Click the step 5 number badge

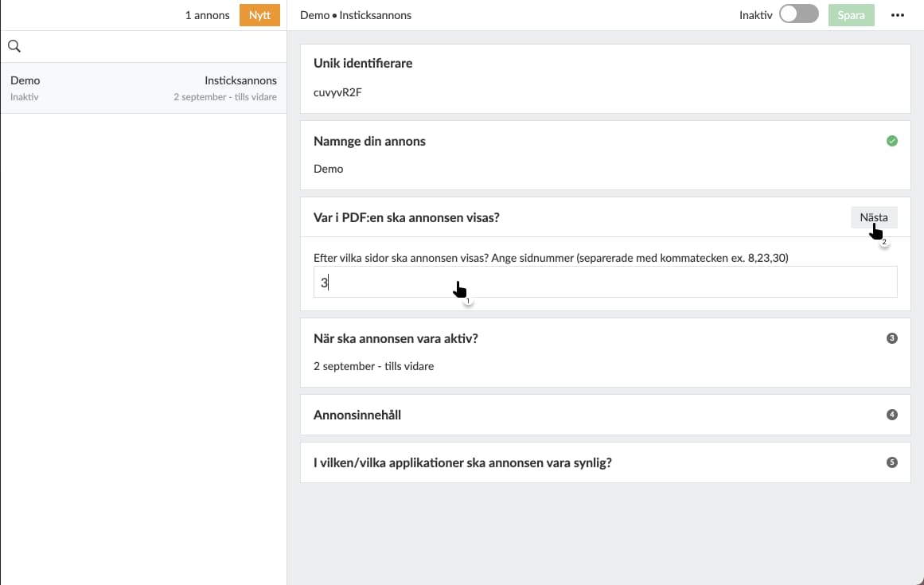(x=892, y=462)
